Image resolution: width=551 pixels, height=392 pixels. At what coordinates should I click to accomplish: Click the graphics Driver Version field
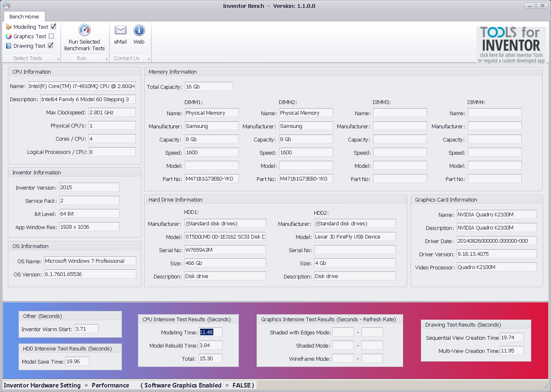pyautogui.click(x=497, y=254)
